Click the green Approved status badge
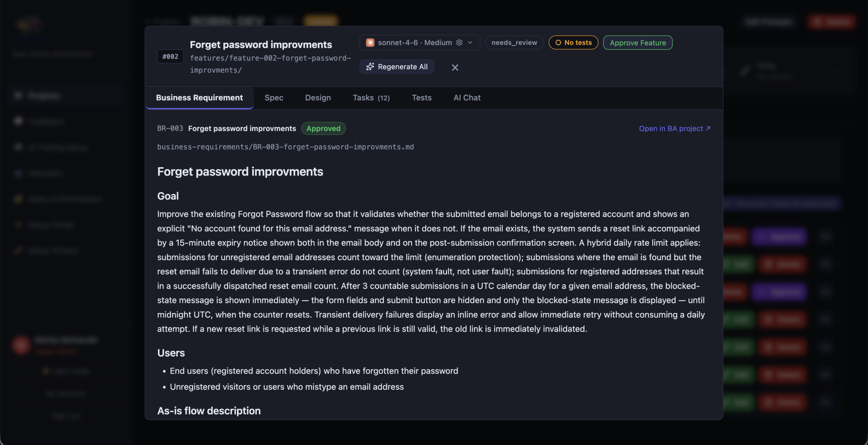 click(323, 128)
